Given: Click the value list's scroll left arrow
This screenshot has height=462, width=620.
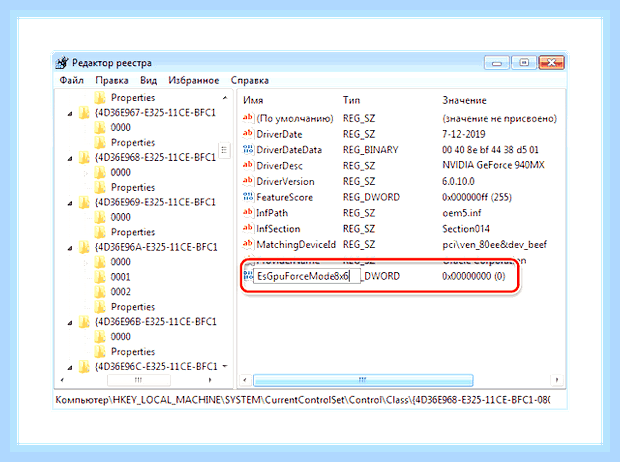Looking at the screenshot, I should [x=245, y=380].
